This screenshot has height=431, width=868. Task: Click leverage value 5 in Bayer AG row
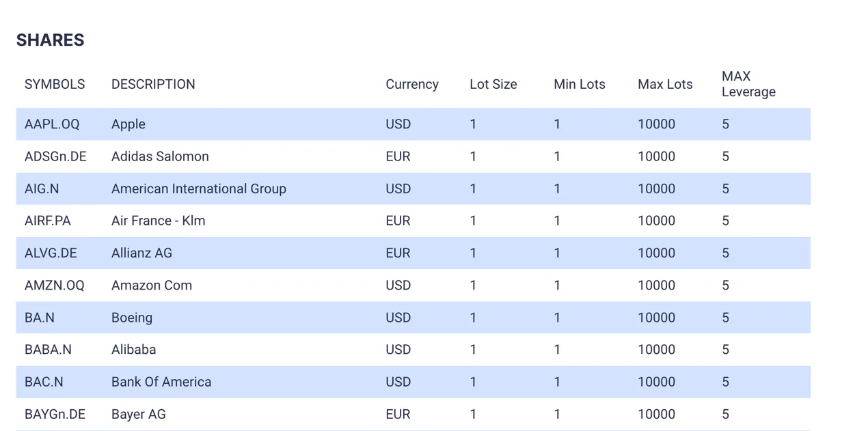pyautogui.click(x=726, y=414)
